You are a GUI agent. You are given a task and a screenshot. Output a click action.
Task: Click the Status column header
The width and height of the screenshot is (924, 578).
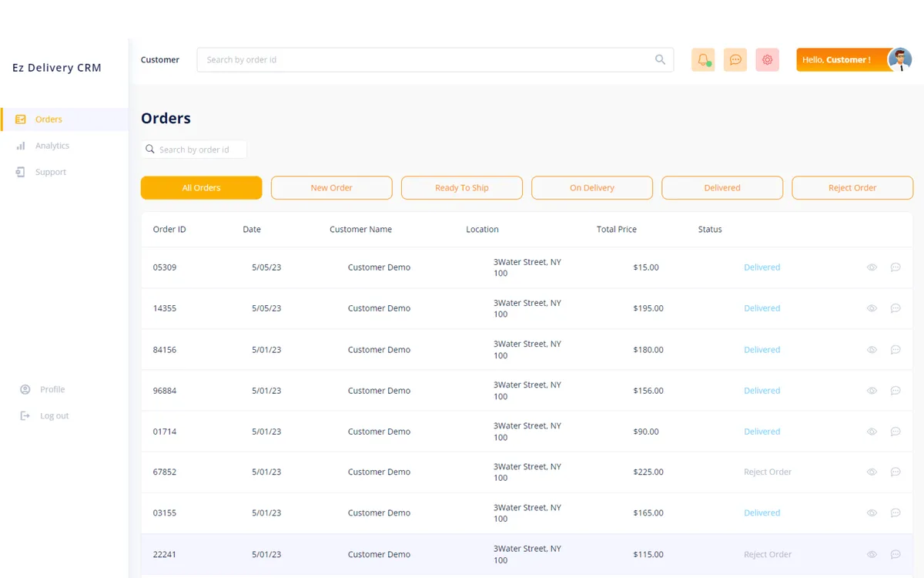click(x=710, y=230)
